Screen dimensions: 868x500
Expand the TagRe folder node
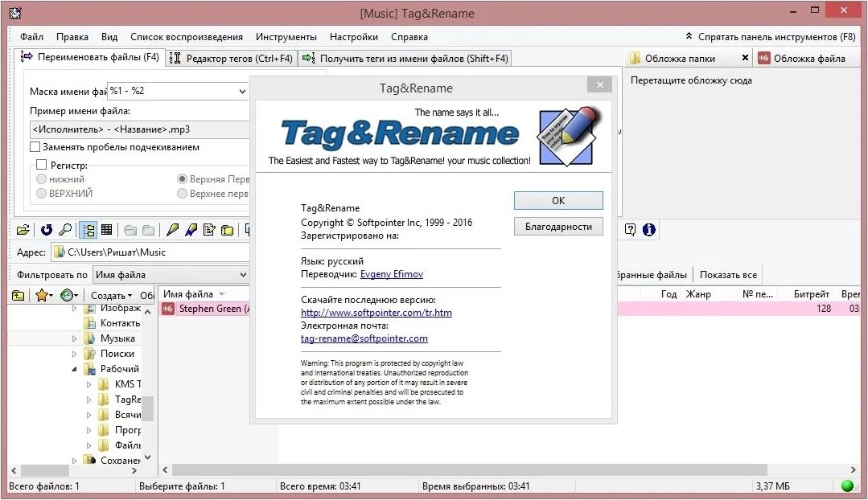coord(88,400)
